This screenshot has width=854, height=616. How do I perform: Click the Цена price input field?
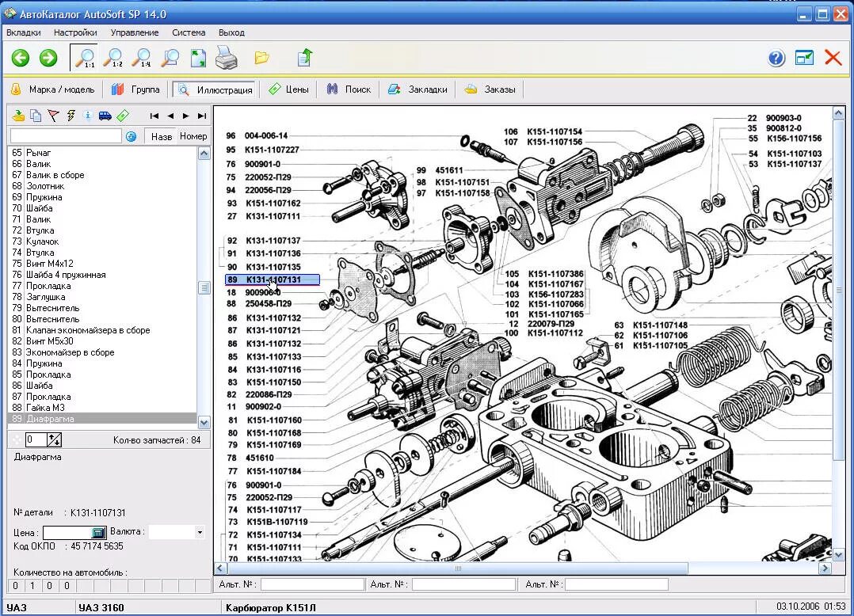(x=67, y=532)
